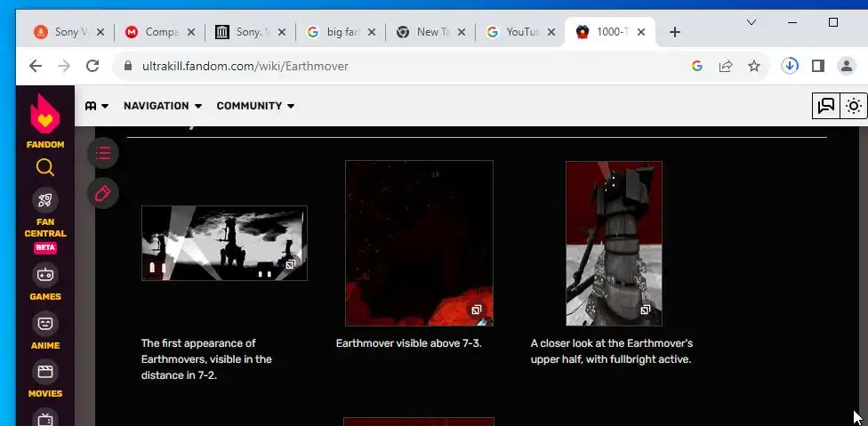
Task: Open the downloads icon in toolbar
Action: click(x=790, y=67)
